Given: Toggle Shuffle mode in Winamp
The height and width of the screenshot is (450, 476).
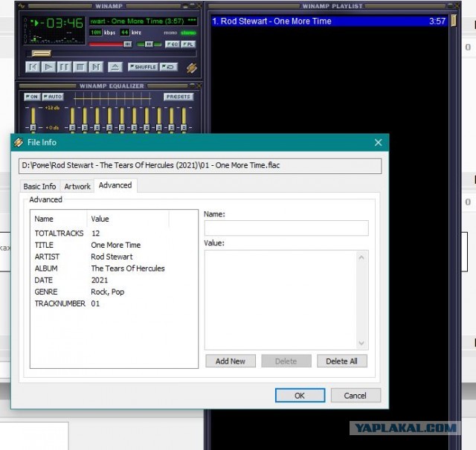Looking at the screenshot, I should (143, 67).
